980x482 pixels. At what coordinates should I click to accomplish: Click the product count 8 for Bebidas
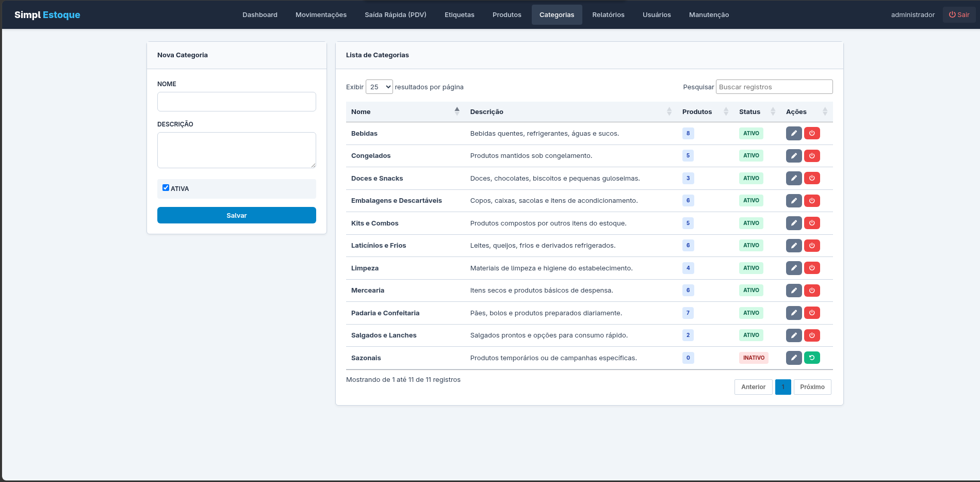pos(688,133)
